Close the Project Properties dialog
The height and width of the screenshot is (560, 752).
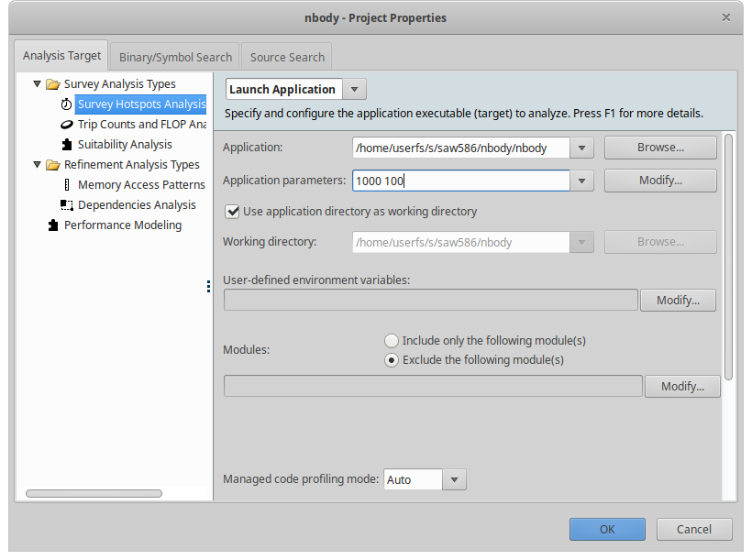click(726, 17)
